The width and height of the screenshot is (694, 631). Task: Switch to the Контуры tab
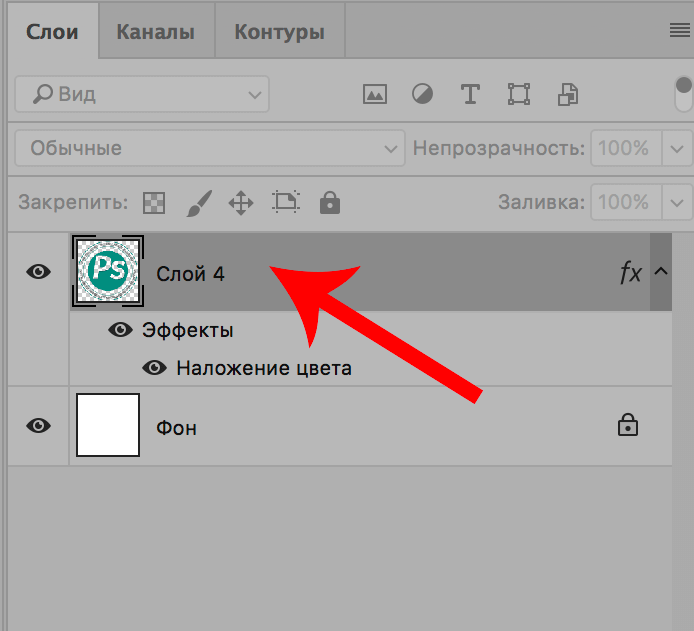(279, 32)
